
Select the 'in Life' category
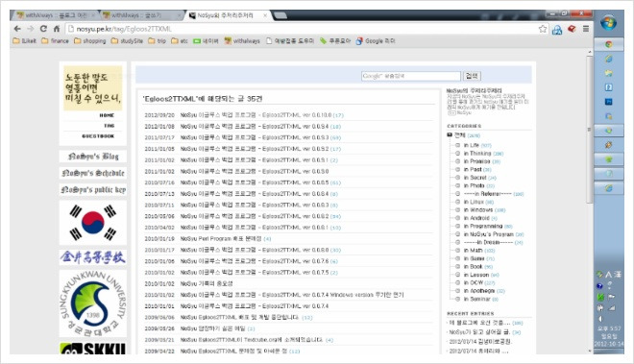pos(471,145)
